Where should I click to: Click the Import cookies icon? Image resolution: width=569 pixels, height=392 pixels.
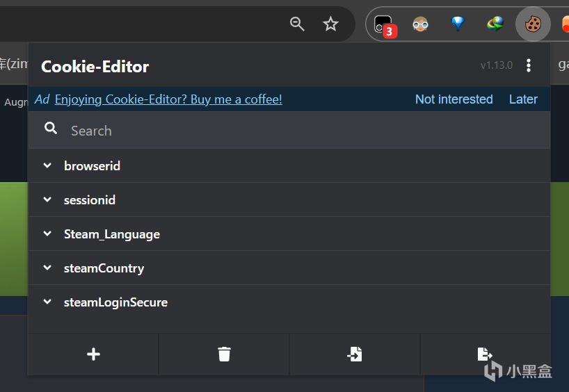pos(355,354)
